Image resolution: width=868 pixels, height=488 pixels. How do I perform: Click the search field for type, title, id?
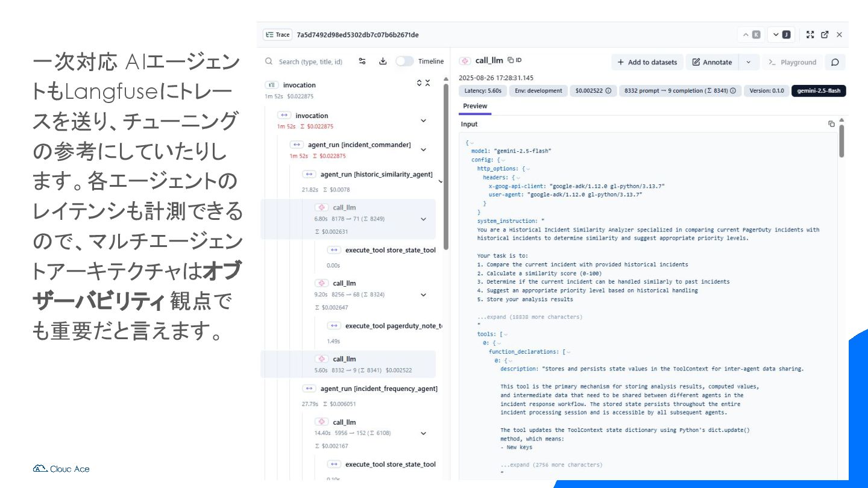pyautogui.click(x=310, y=61)
